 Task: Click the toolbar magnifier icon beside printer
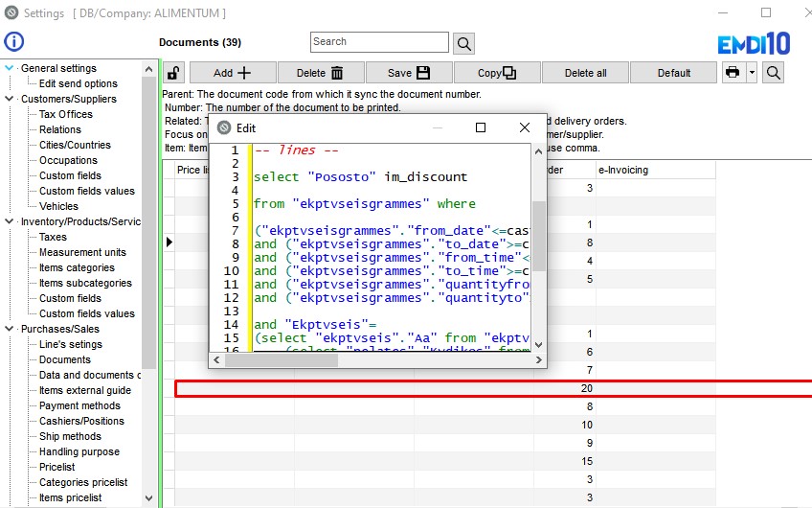tap(773, 73)
